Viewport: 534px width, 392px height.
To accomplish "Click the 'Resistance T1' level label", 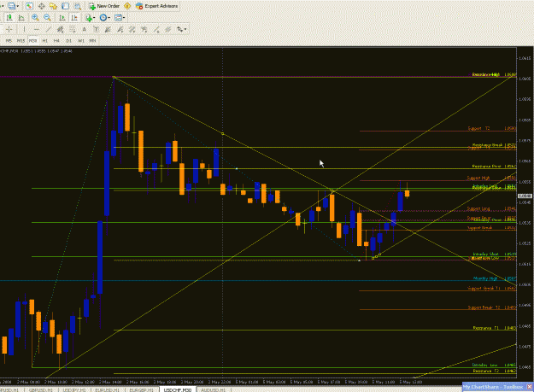I will 486,328.
